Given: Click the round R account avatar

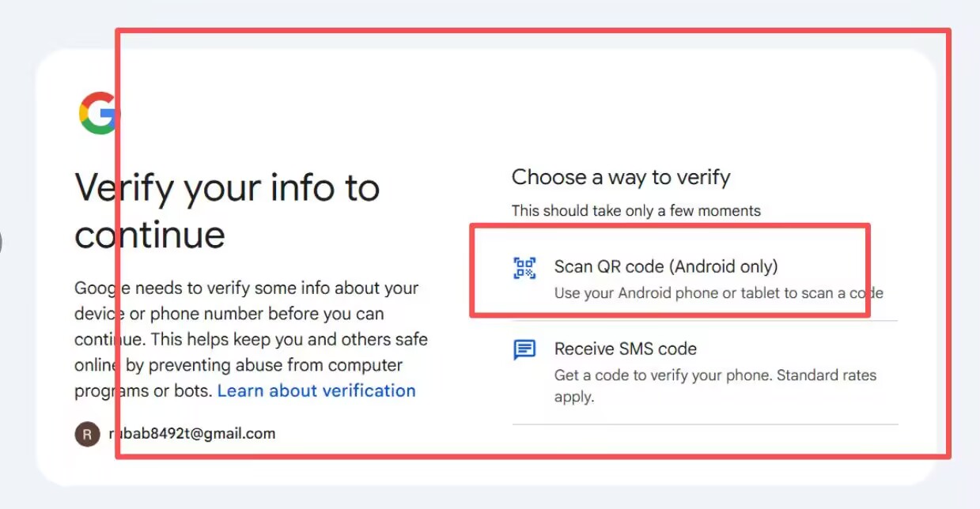Looking at the screenshot, I should pyautogui.click(x=87, y=434).
